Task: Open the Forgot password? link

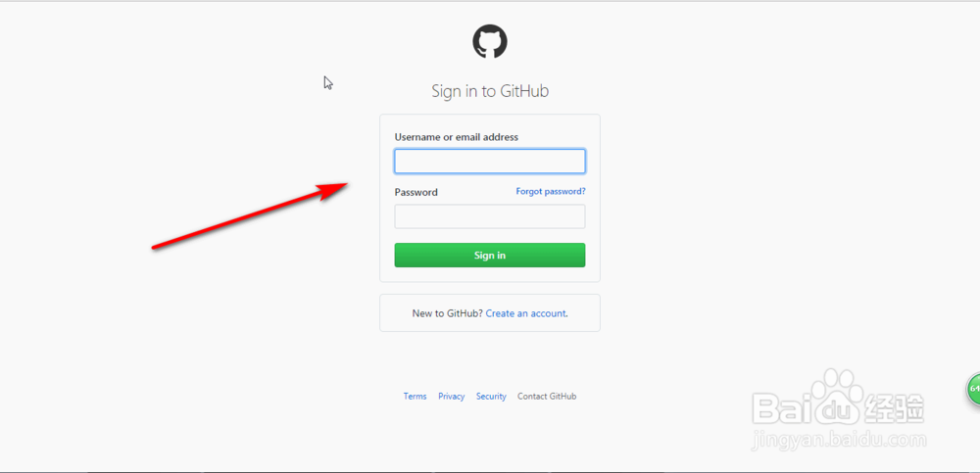Action: (551, 191)
